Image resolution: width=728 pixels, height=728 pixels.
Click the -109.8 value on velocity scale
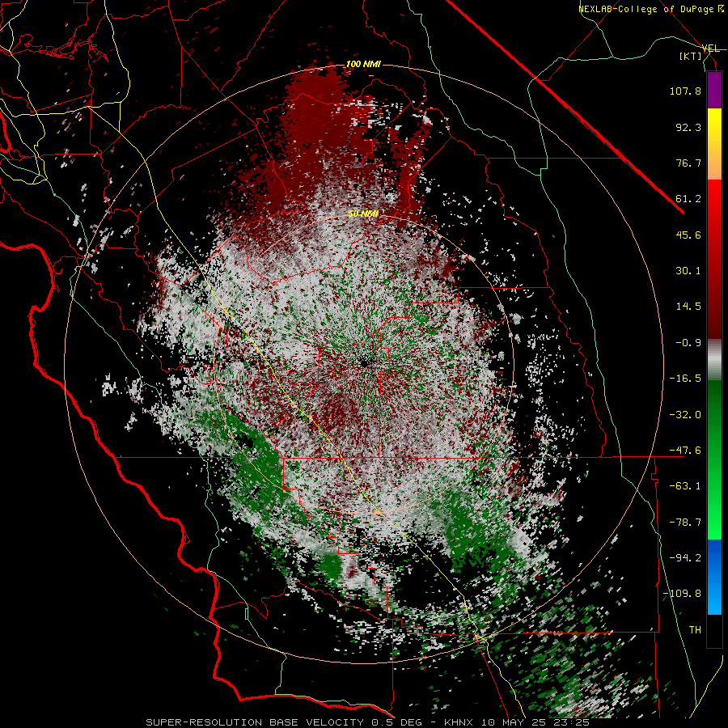coord(682,594)
